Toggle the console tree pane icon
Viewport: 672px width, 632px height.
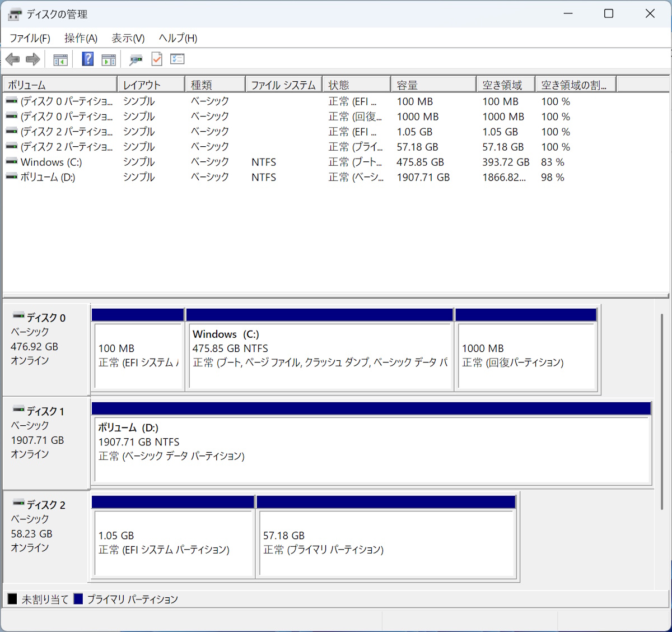click(x=60, y=59)
